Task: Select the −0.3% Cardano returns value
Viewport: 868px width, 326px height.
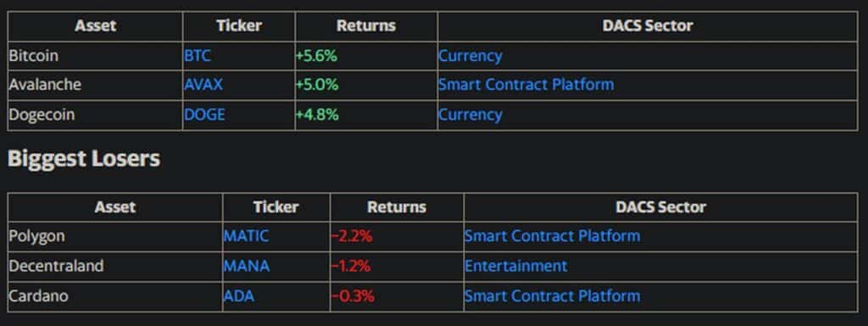Action: click(x=353, y=296)
